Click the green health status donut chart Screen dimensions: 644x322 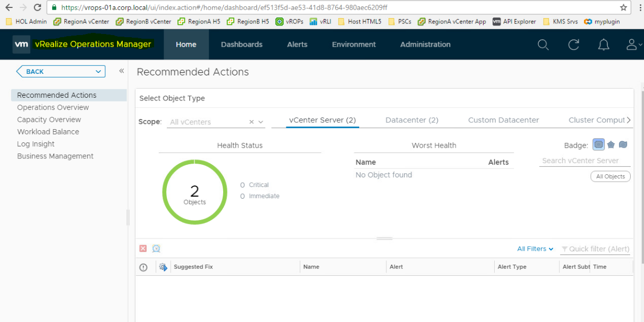pyautogui.click(x=194, y=192)
